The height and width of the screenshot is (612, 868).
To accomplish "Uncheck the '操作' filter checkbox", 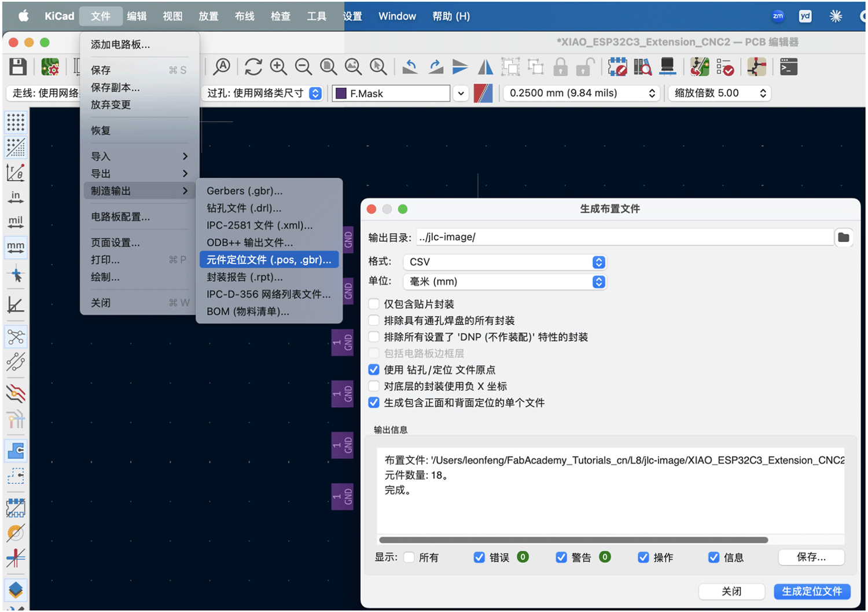I will click(643, 557).
